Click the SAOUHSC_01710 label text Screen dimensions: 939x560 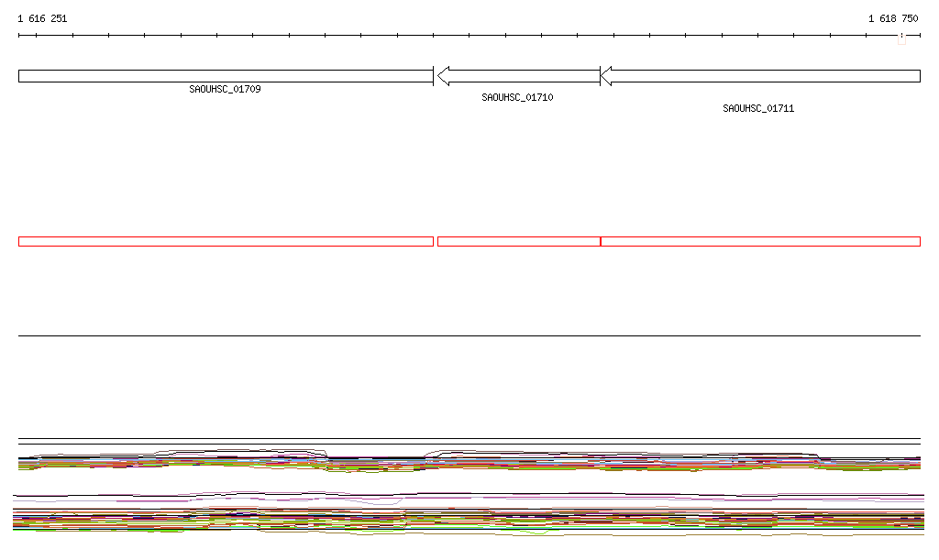(x=517, y=97)
